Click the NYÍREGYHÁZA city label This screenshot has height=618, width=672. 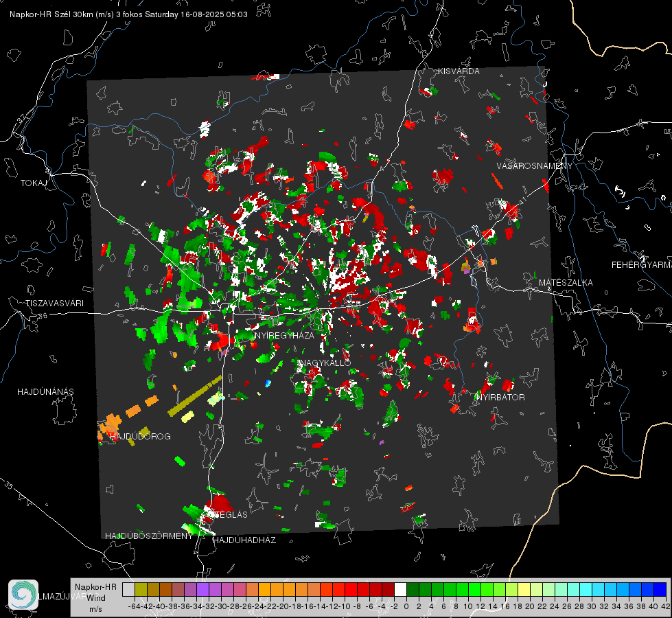284,335
